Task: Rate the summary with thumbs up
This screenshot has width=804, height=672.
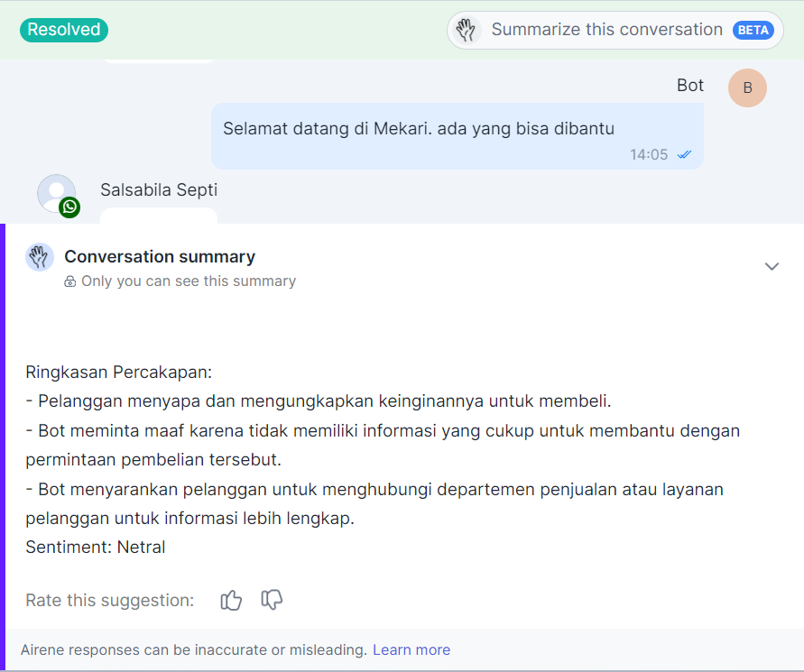Action: coord(231,600)
